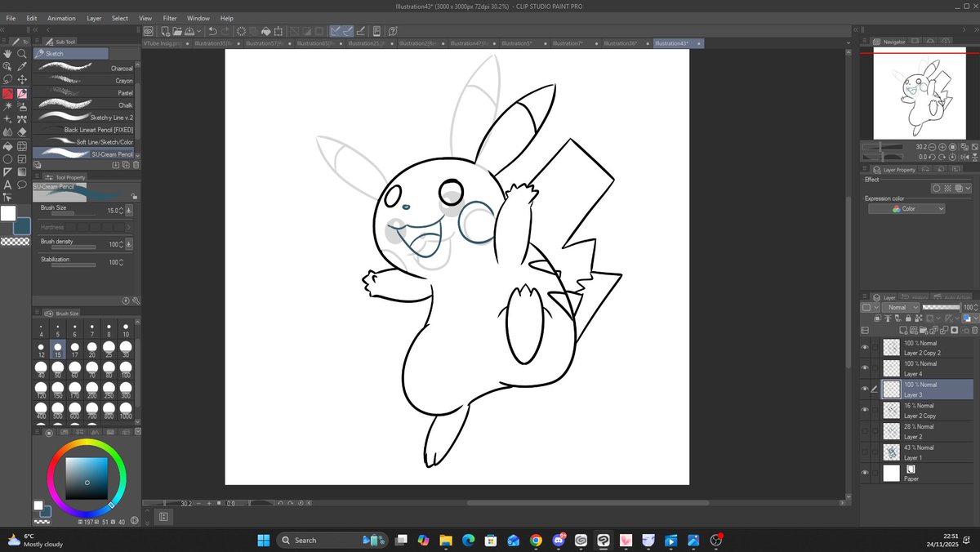980x552 pixels.
Task: Open the File menu
Action: pos(11,18)
